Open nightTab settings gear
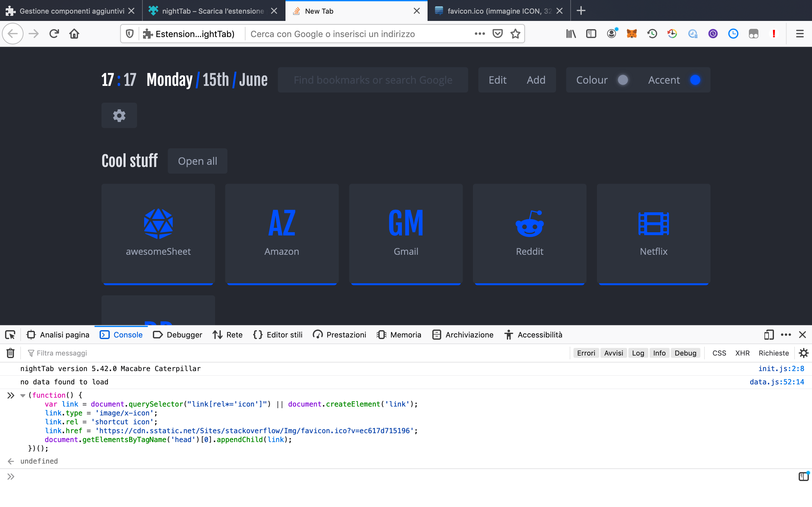The width and height of the screenshot is (812, 507). [x=119, y=115]
